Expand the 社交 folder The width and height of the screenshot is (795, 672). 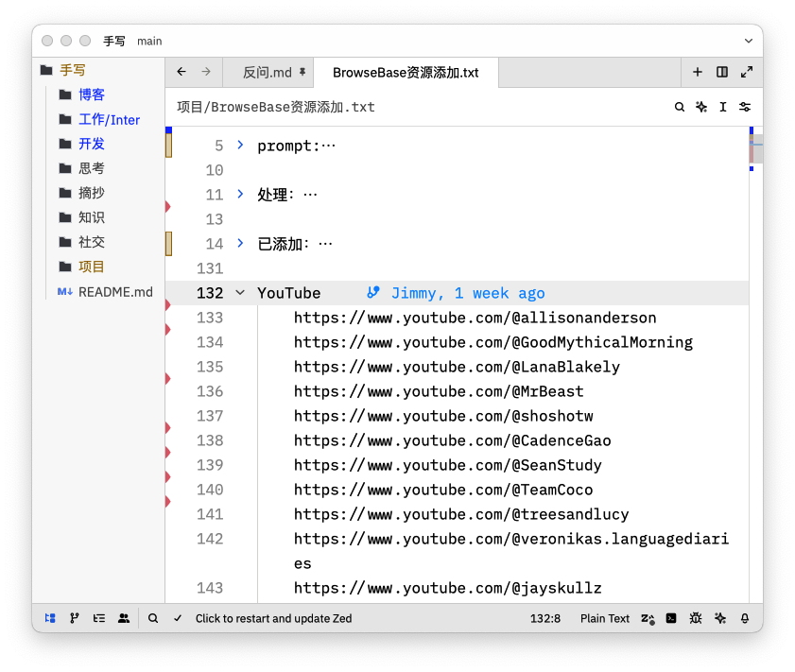click(x=92, y=242)
